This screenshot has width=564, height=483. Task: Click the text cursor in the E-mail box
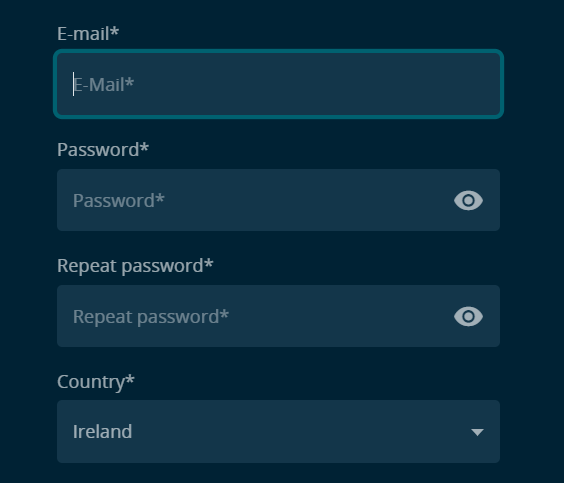click(x=73, y=84)
